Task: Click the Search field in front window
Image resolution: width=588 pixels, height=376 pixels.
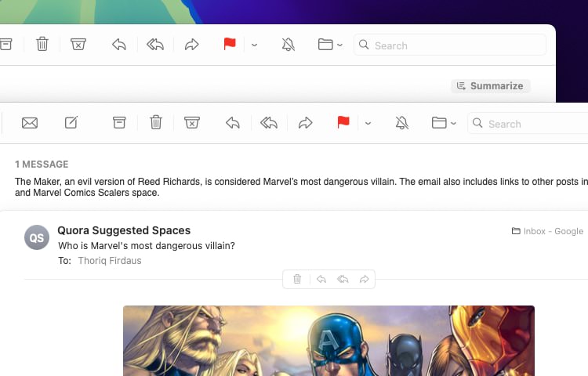Action: tap(528, 124)
